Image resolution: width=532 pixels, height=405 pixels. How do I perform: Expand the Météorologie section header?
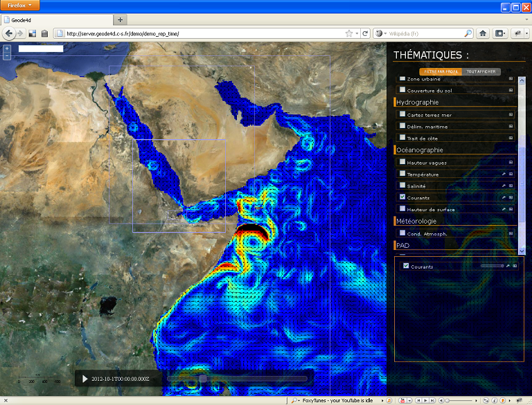421,221
